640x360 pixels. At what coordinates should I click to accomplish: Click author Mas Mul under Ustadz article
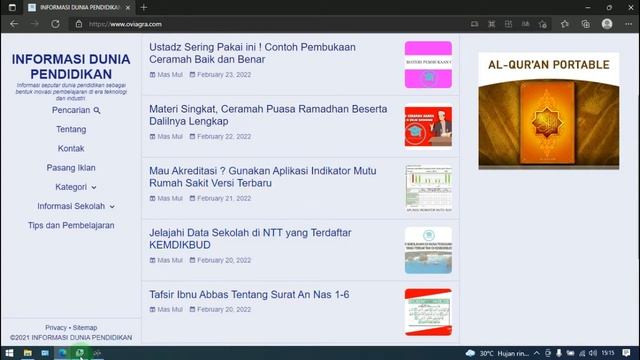[x=170, y=75]
